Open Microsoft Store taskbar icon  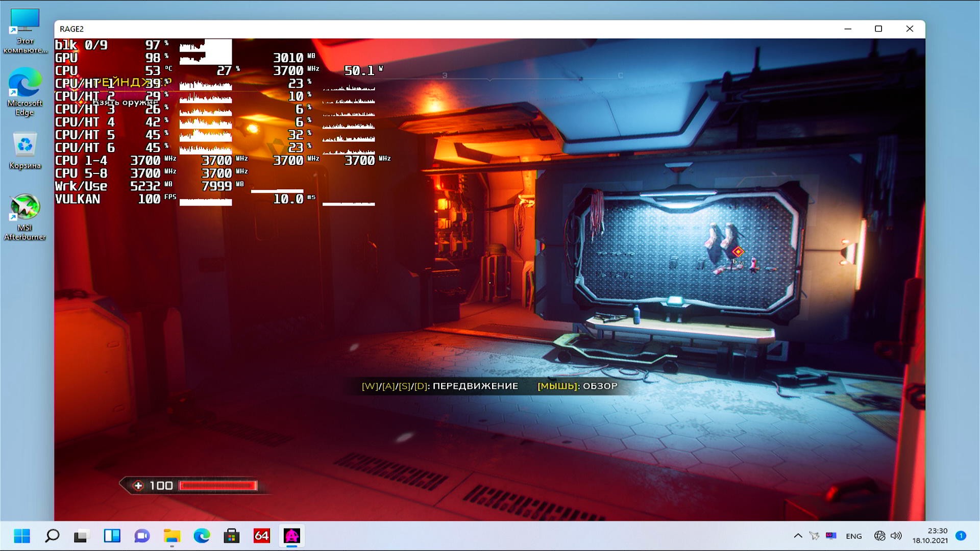pyautogui.click(x=231, y=536)
